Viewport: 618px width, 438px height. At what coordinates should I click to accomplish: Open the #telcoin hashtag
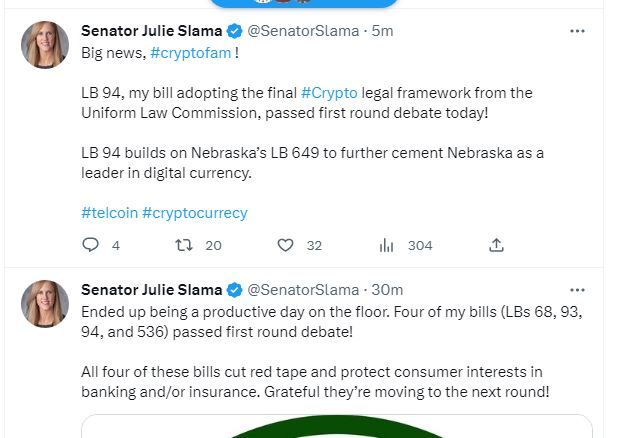coord(108,212)
